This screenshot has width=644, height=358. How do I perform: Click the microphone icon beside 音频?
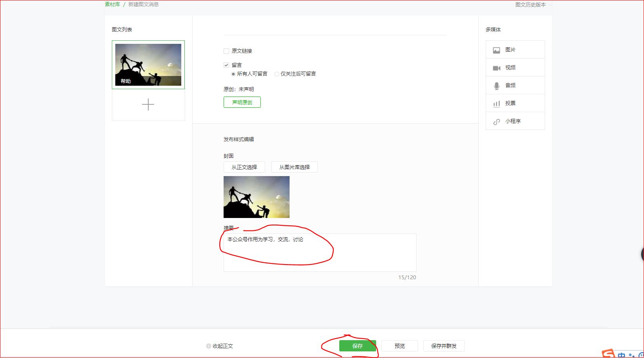496,86
